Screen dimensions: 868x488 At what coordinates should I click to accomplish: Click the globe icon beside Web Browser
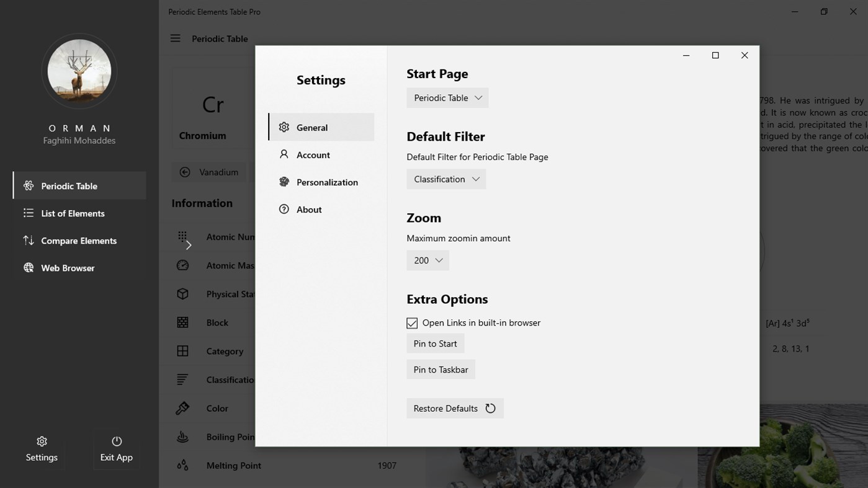29,267
